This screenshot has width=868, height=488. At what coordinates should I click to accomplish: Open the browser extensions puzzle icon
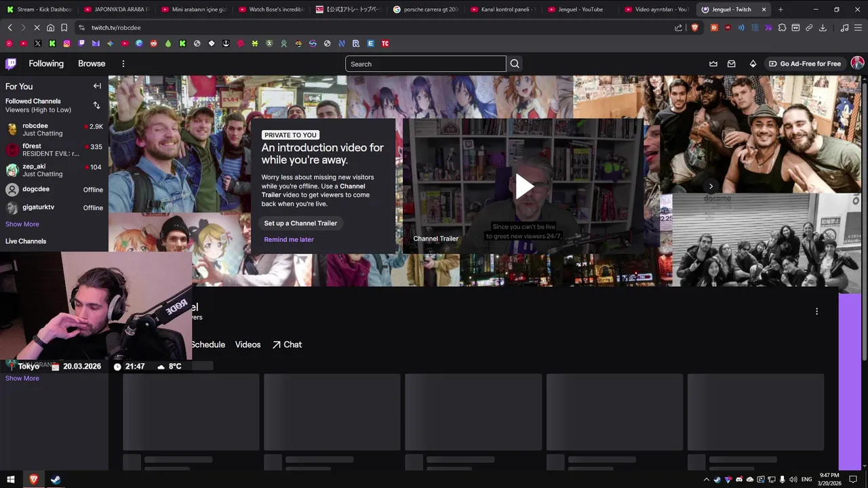pos(782,28)
